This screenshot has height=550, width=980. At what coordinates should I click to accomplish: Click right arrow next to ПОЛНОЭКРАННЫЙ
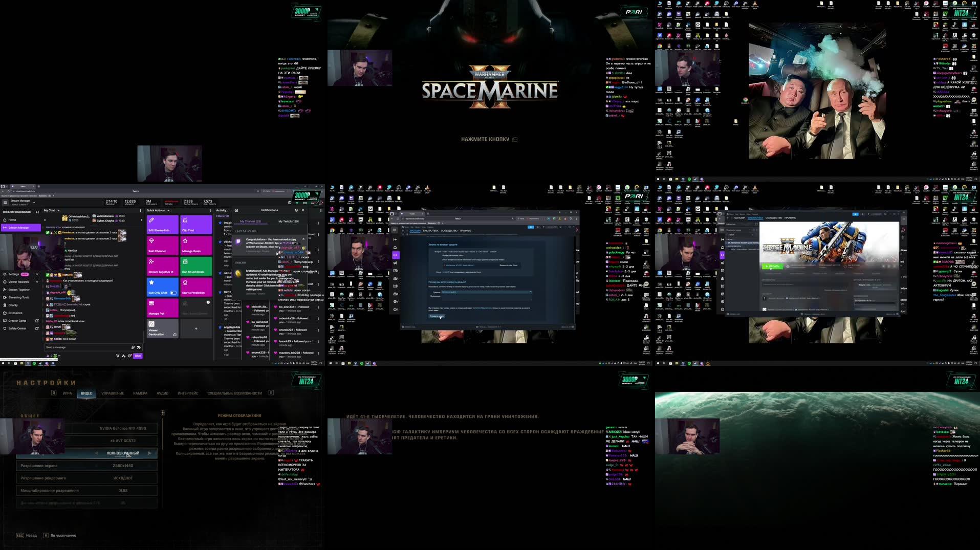coord(149,453)
